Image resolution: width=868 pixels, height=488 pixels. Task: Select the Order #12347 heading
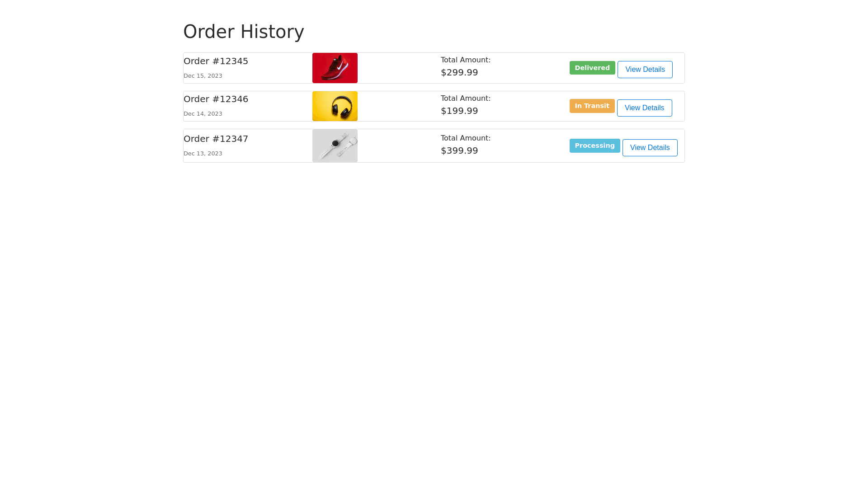click(216, 139)
